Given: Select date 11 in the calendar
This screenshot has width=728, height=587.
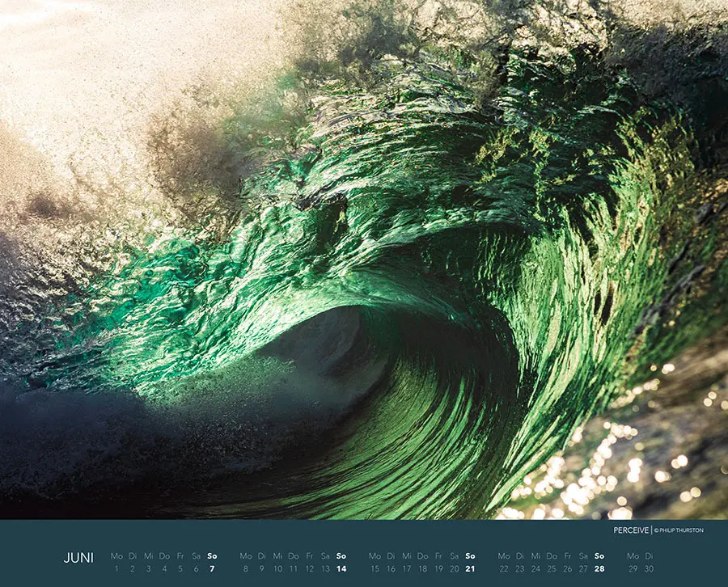Looking at the screenshot, I should click(294, 568).
